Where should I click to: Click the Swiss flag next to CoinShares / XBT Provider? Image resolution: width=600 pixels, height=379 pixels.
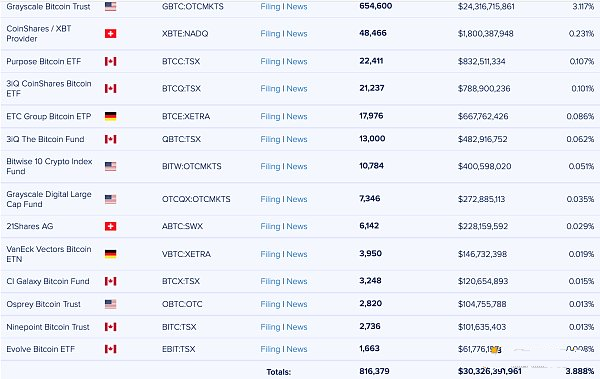pyautogui.click(x=110, y=34)
